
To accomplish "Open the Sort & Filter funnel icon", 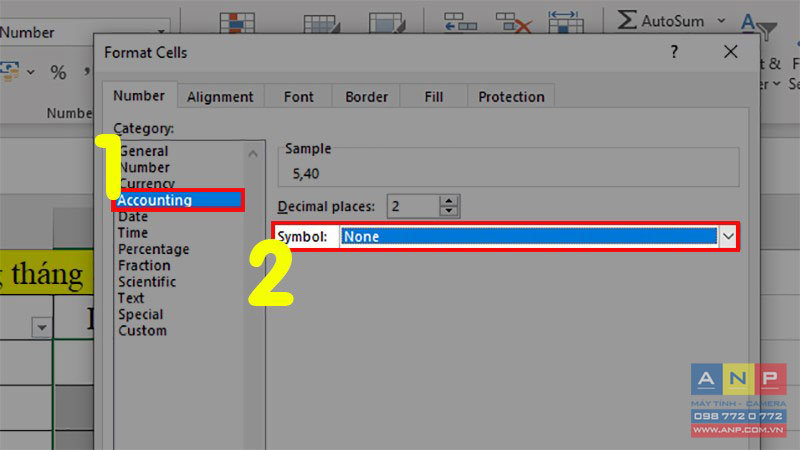I will tap(759, 27).
